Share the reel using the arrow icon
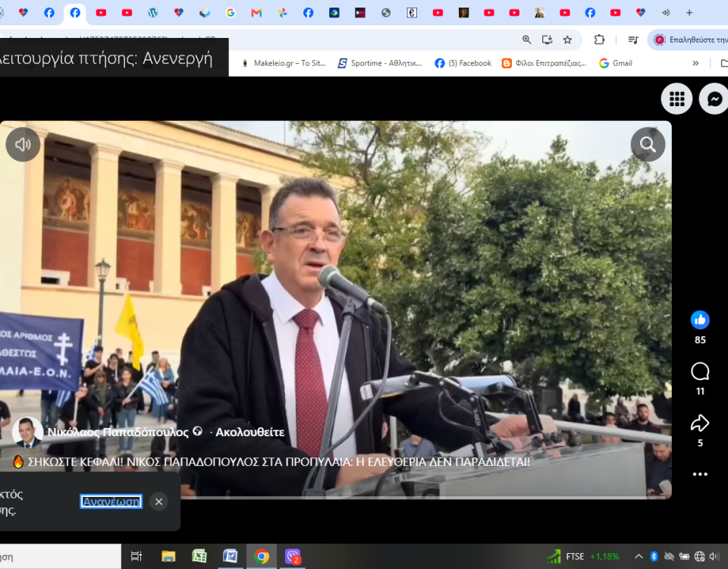The image size is (728, 569). 700,423
